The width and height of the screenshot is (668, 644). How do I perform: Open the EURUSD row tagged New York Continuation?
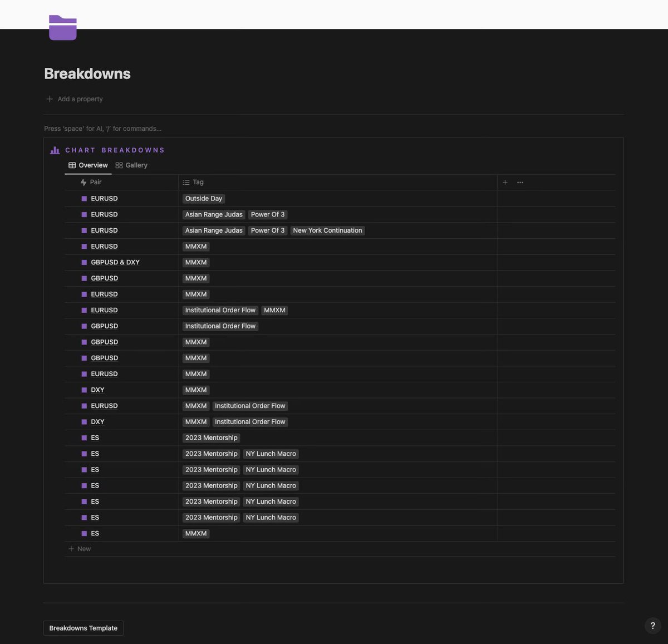click(x=104, y=230)
